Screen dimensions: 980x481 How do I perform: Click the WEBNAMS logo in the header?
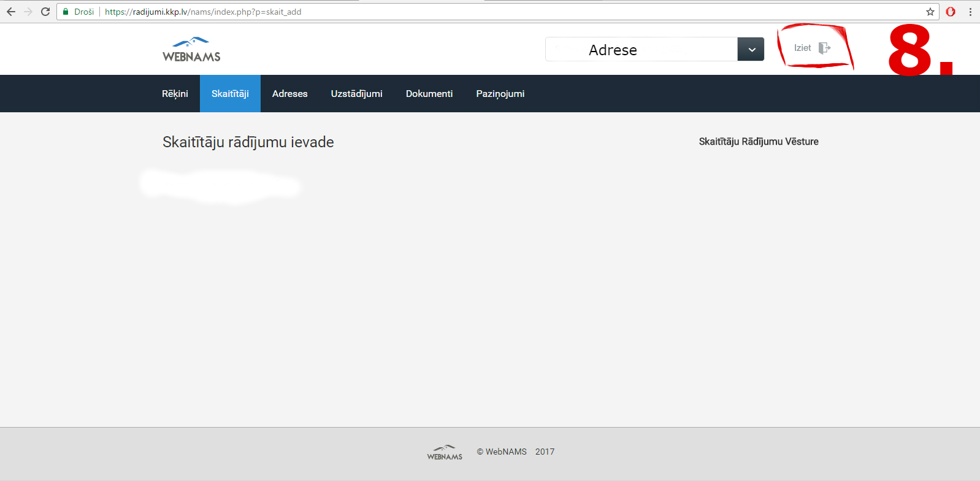(x=191, y=50)
